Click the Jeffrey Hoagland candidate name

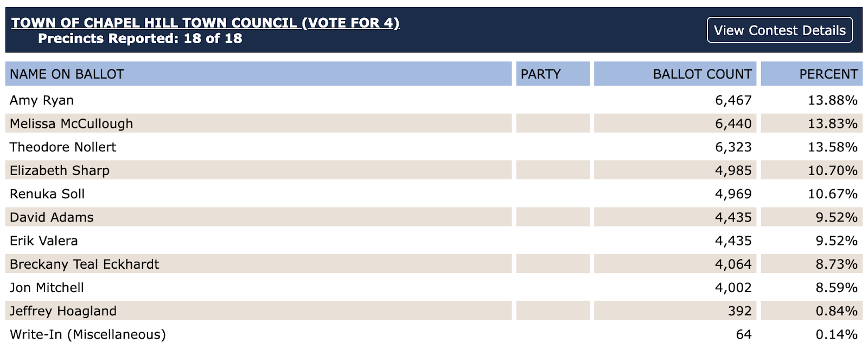pos(63,311)
